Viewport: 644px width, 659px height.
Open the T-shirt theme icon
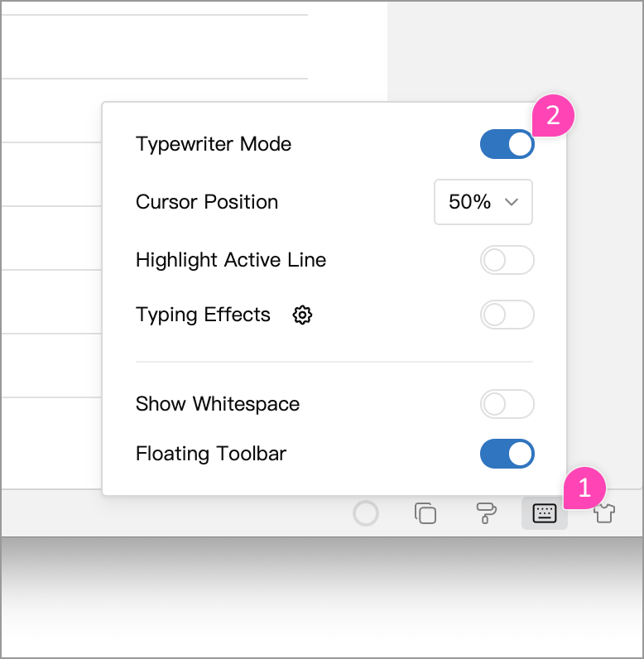[x=604, y=513]
